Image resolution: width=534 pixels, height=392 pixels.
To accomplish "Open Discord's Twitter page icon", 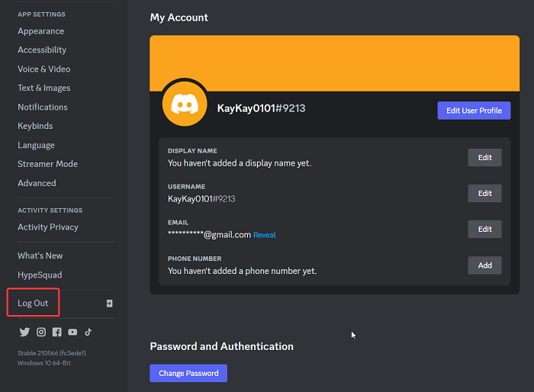I will [x=24, y=332].
